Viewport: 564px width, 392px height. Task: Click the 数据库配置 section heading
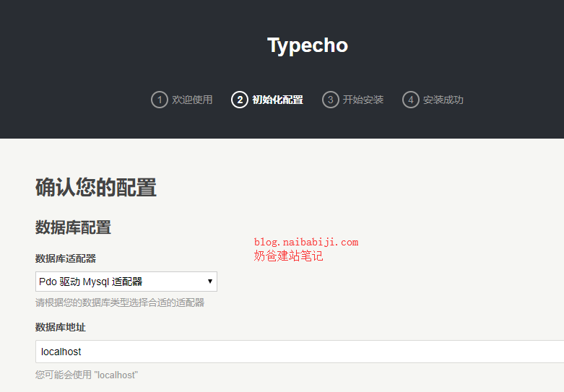[x=73, y=227]
